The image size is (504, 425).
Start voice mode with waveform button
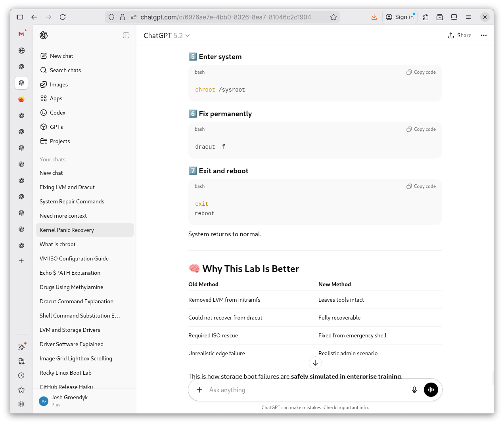(431, 390)
